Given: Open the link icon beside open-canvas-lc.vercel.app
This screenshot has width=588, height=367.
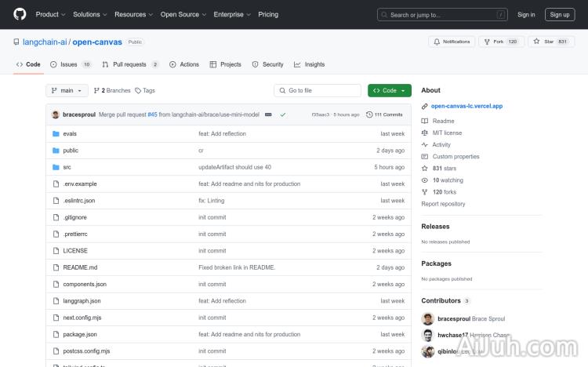Looking at the screenshot, I should point(425,106).
